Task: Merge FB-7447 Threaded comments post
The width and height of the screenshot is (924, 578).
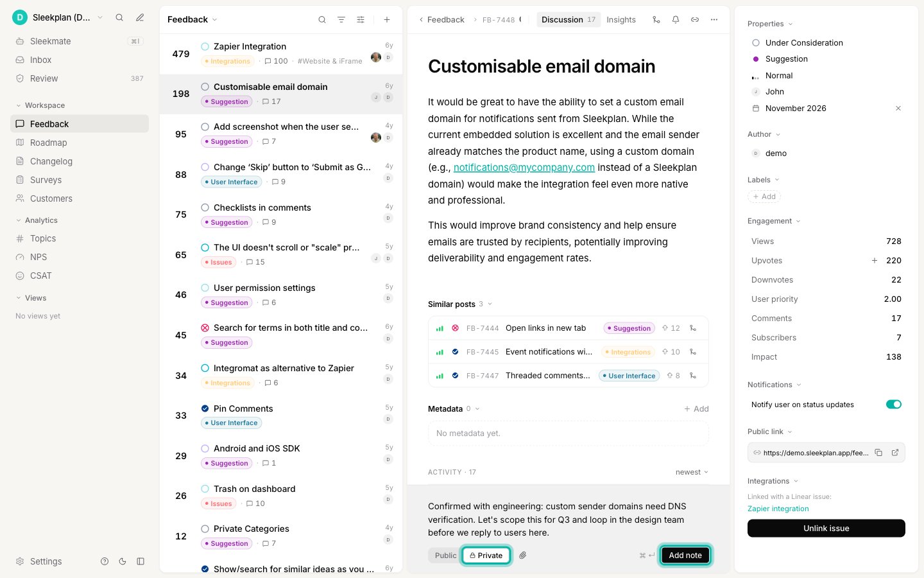Action: point(693,376)
